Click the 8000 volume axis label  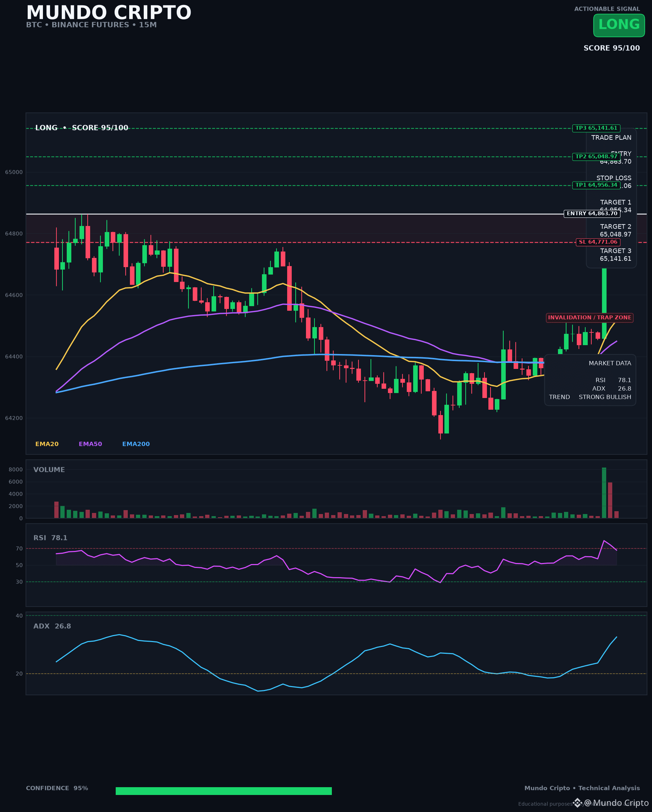(16, 469)
